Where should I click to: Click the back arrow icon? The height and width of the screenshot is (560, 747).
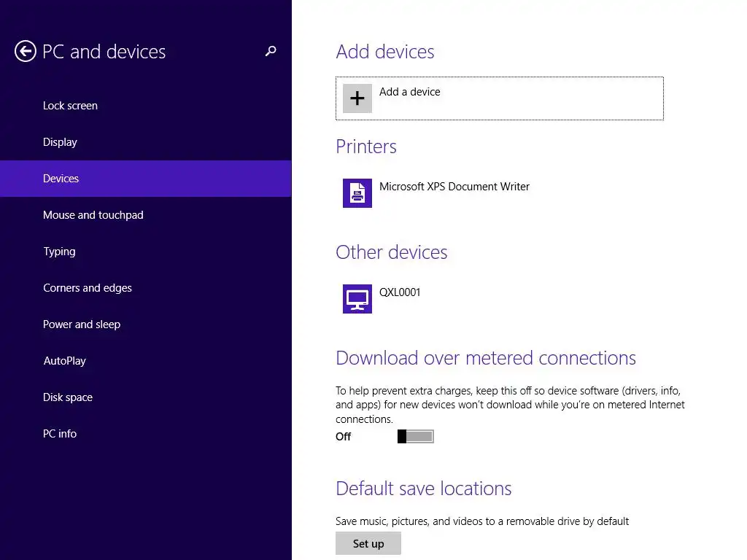pos(26,52)
